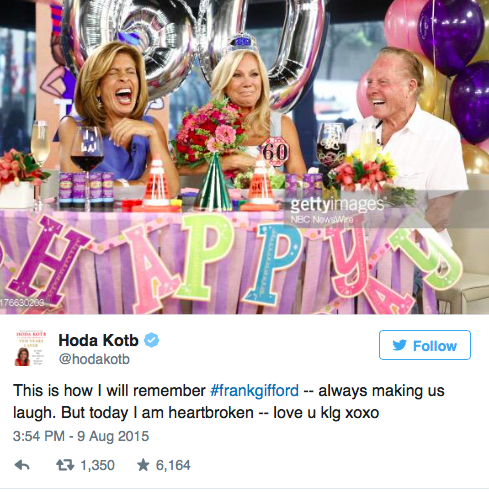Viewport: 489px width, 492px height.
Task: Click the Twitter bird icon in Follow
Action: (x=399, y=345)
